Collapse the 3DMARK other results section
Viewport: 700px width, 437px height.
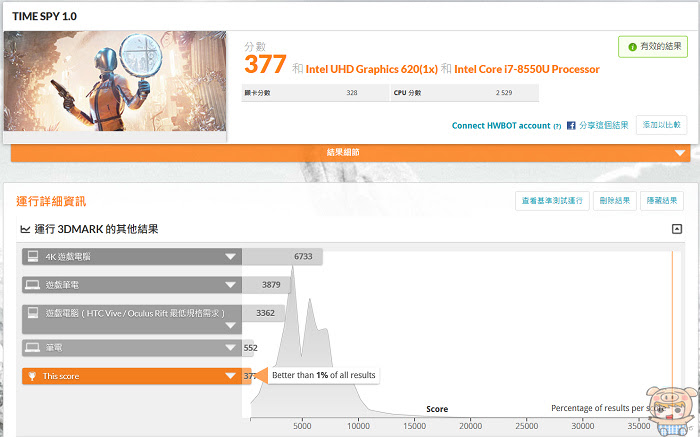click(x=677, y=229)
